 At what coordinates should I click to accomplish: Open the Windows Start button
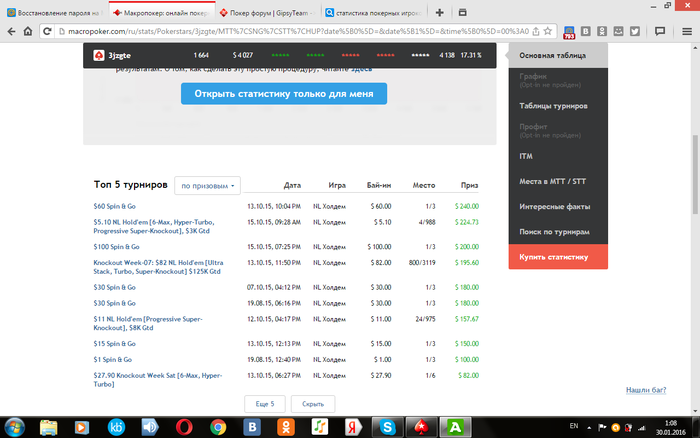pos(14,427)
